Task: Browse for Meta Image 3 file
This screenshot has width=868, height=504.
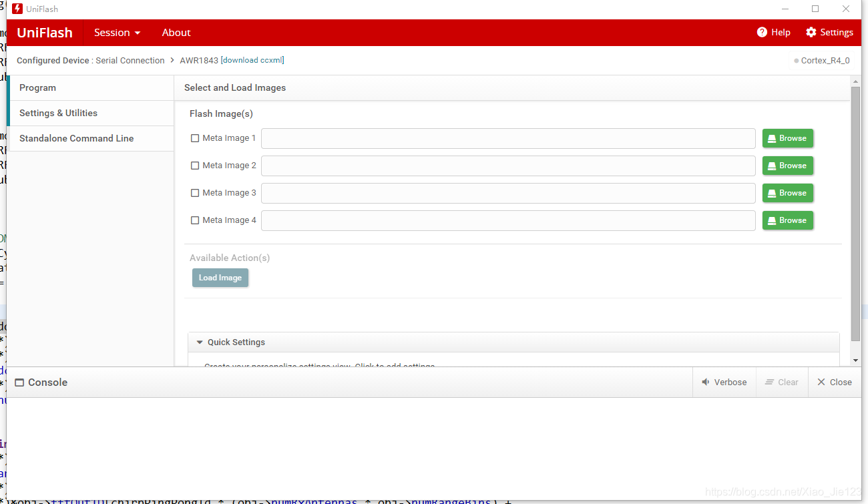Action: [x=788, y=193]
